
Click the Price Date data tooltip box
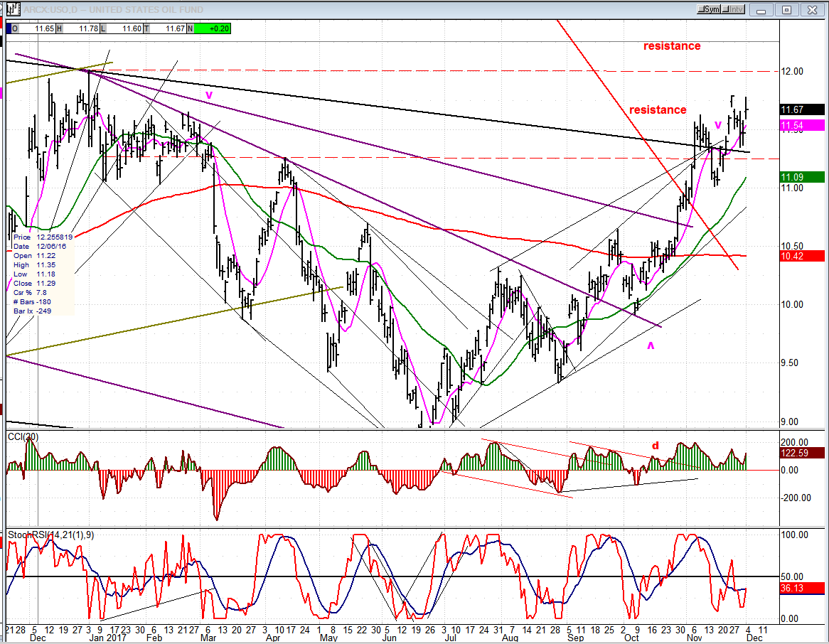coord(43,274)
